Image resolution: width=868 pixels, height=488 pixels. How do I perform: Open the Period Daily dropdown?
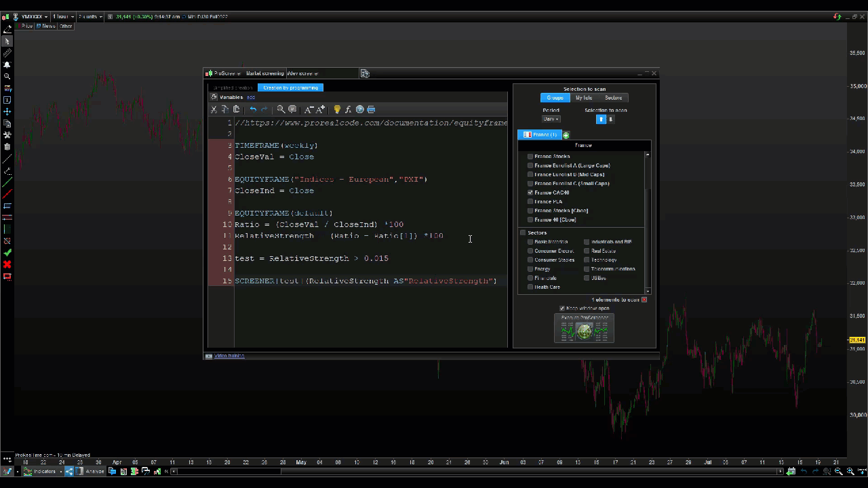(x=551, y=119)
